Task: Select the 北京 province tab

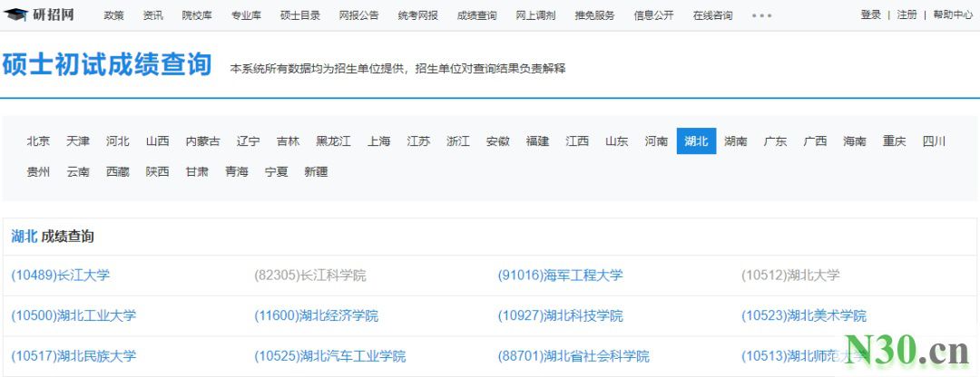Action: pyautogui.click(x=38, y=141)
